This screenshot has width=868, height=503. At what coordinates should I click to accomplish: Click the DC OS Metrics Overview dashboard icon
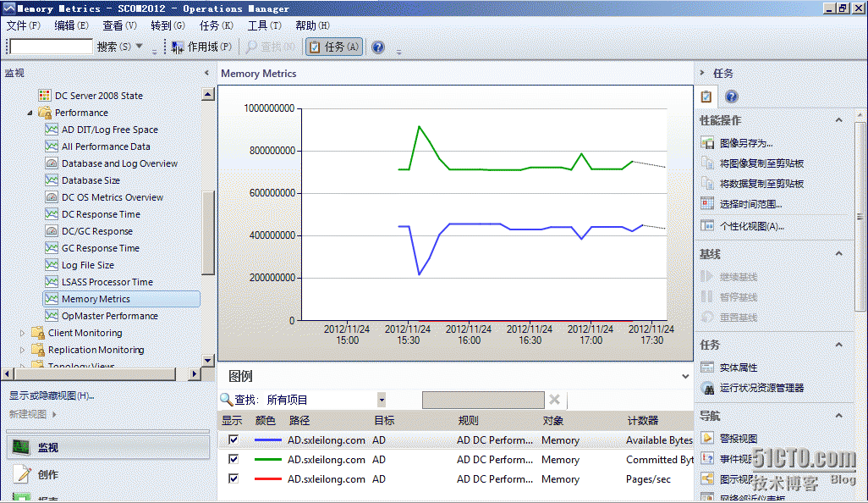tap(52, 197)
